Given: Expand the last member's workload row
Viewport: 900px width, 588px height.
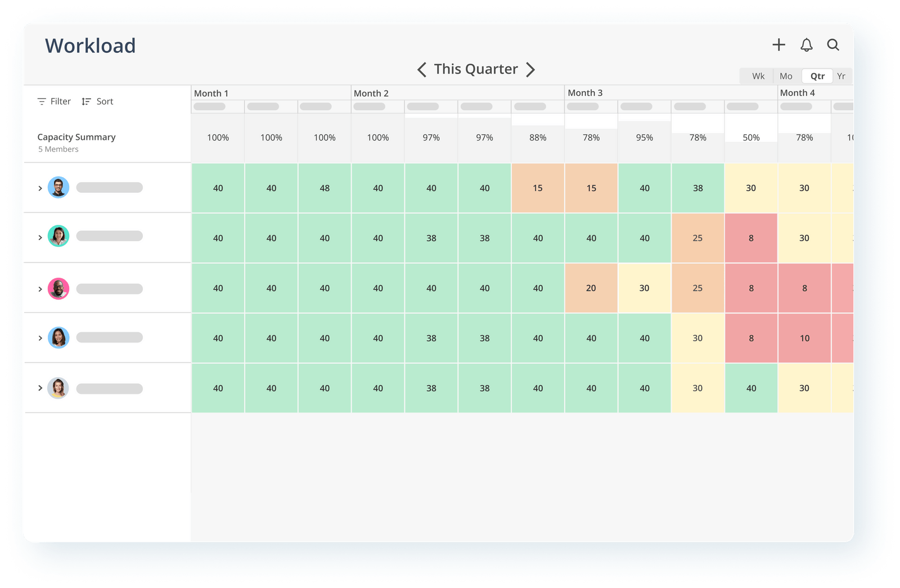Looking at the screenshot, I should point(40,387).
